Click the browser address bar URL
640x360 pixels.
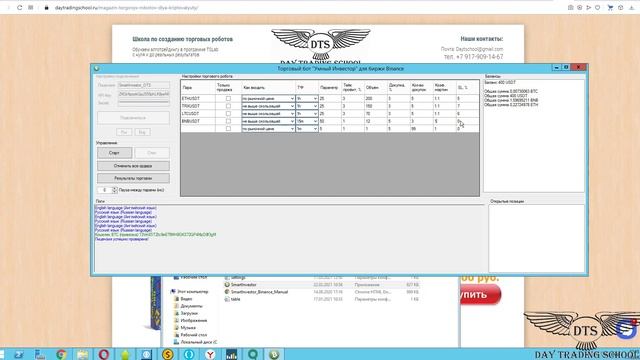(x=127, y=8)
